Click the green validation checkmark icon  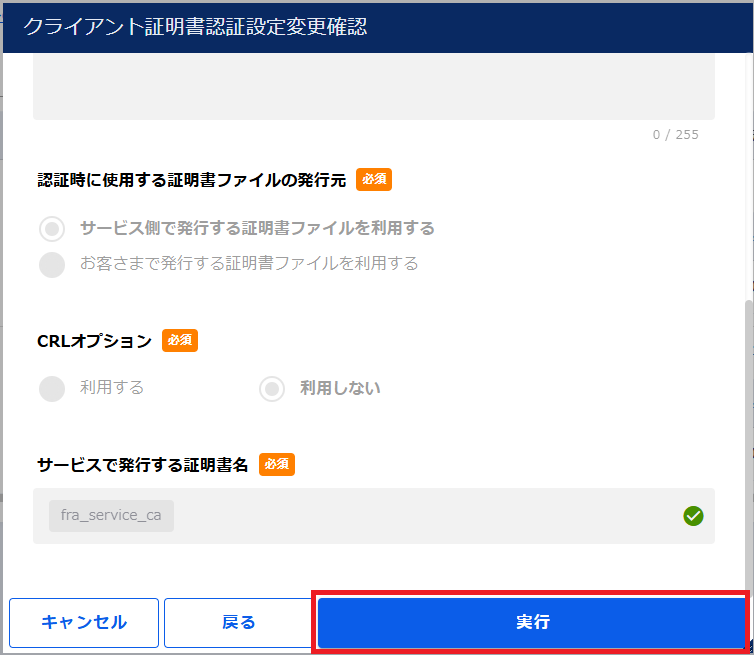693,516
